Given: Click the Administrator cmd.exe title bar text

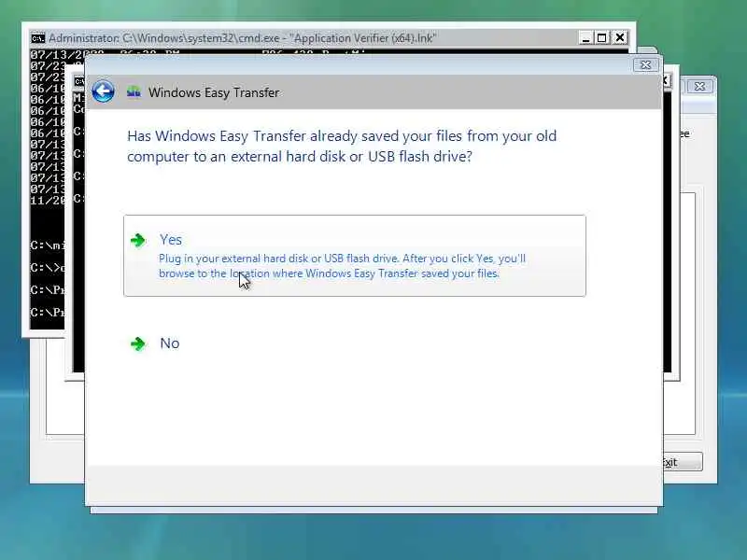Looking at the screenshot, I should point(242,38).
